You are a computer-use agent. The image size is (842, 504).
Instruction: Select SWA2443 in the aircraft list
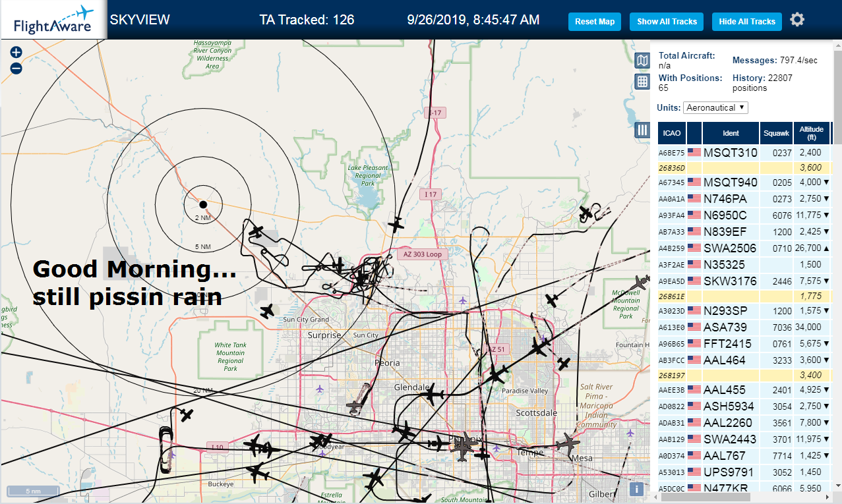[744, 439]
